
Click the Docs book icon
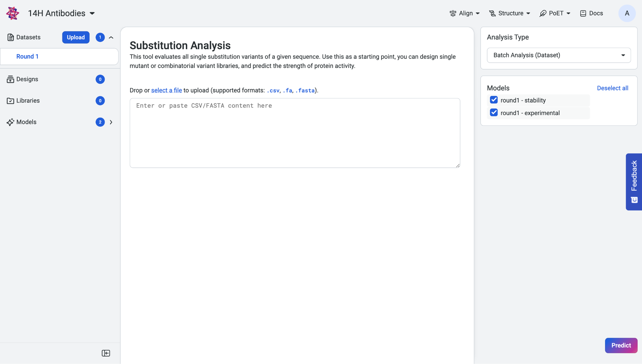point(583,13)
